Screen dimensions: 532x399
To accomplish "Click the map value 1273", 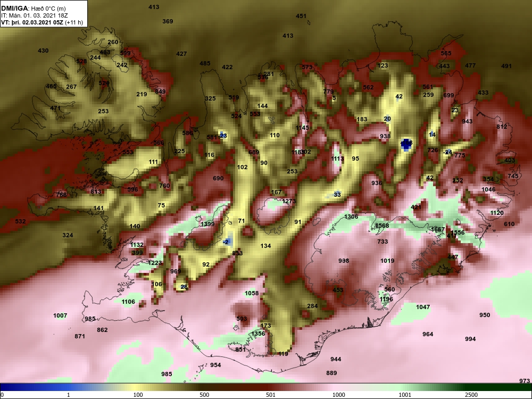I will coord(289,201).
